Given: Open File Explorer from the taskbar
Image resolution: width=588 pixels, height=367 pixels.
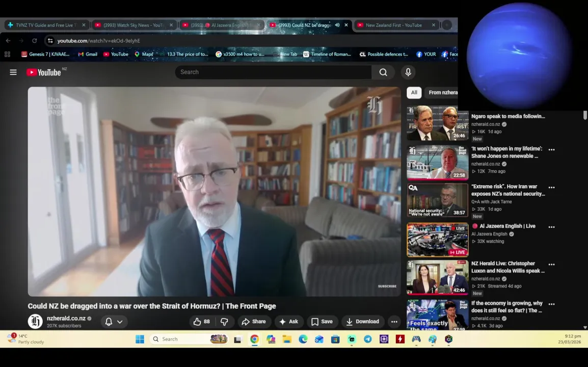Looking at the screenshot, I should (287, 339).
